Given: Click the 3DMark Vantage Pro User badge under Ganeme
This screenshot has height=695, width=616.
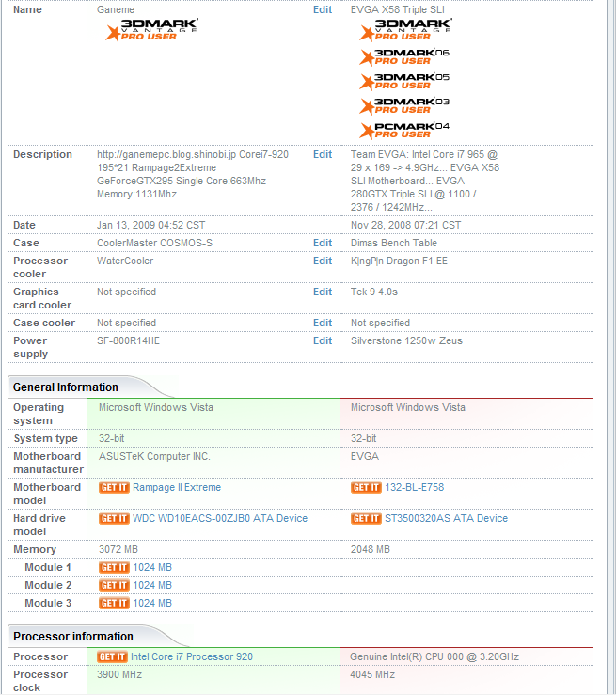Looking at the screenshot, I should pyautogui.click(x=151, y=30).
